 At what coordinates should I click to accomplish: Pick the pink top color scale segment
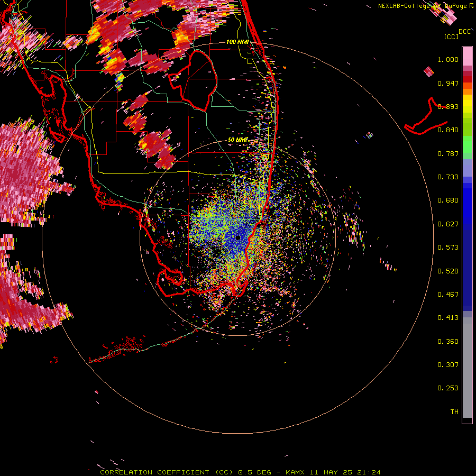(x=467, y=57)
